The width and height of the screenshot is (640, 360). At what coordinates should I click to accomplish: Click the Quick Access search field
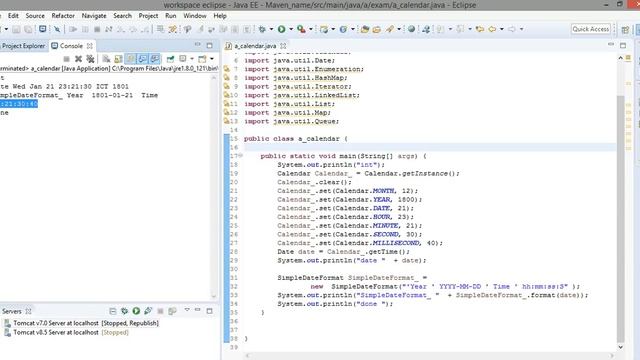[591, 29]
